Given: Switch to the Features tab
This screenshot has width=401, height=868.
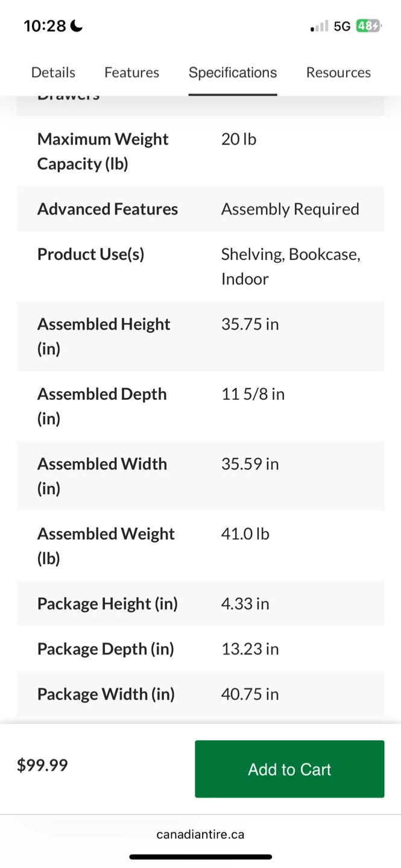Looking at the screenshot, I should point(131,72).
